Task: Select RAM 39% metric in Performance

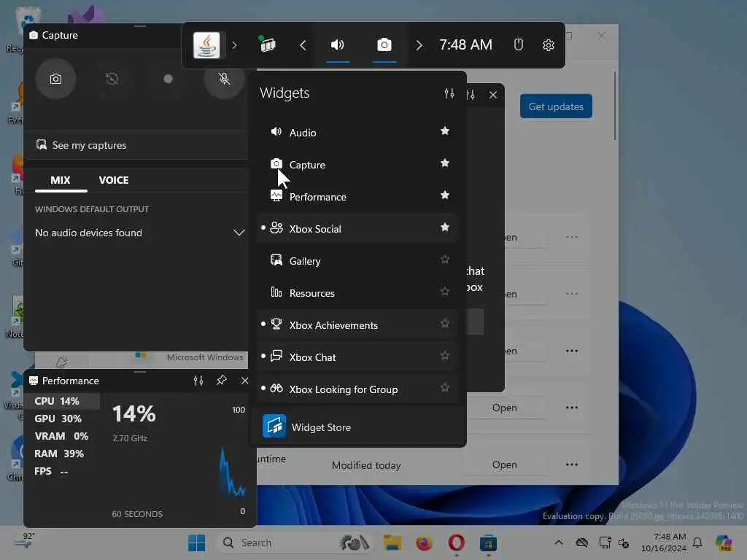Action: pyautogui.click(x=63, y=454)
